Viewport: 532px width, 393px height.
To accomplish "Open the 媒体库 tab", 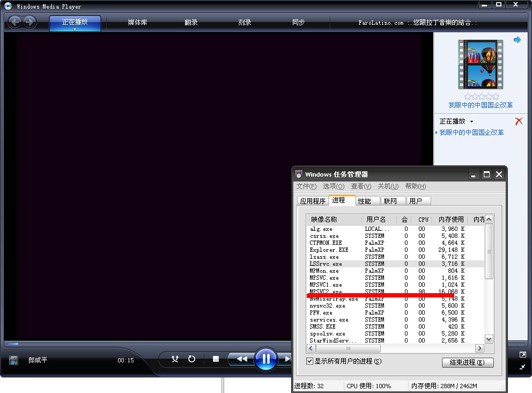I will click(x=137, y=23).
